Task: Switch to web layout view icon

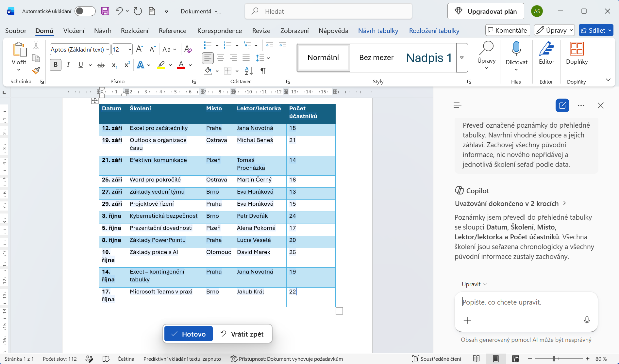Action: point(515,359)
